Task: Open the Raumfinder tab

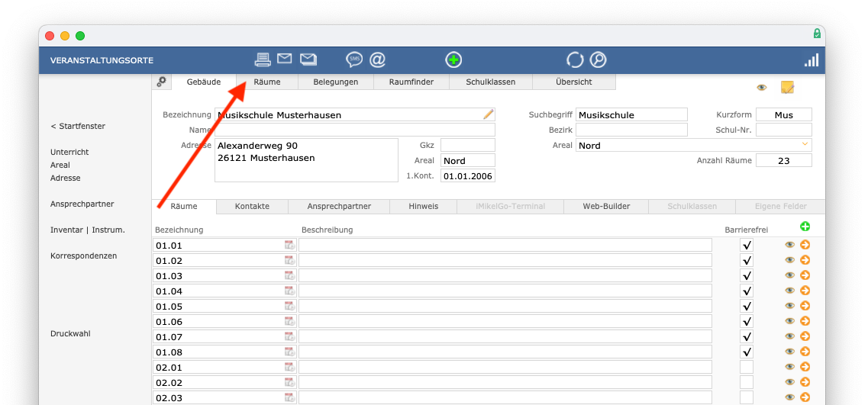Action: pyautogui.click(x=411, y=82)
